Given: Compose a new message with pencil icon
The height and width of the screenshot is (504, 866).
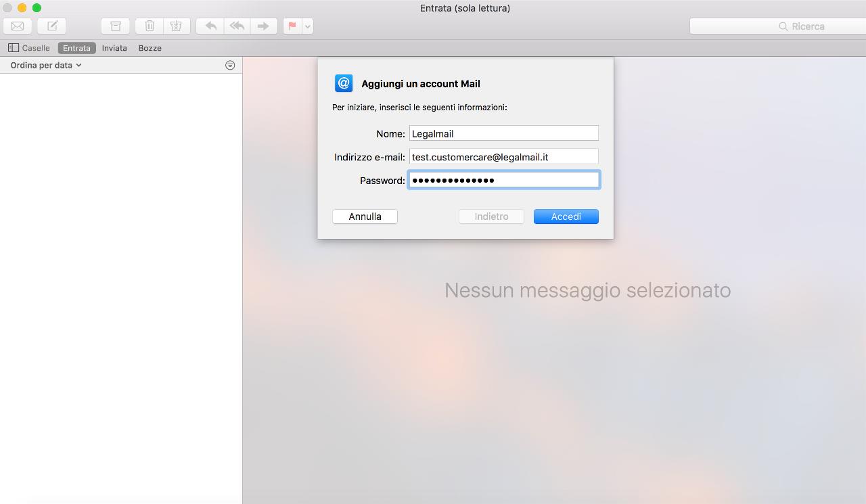Looking at the screenshot, I should point(52,26).
